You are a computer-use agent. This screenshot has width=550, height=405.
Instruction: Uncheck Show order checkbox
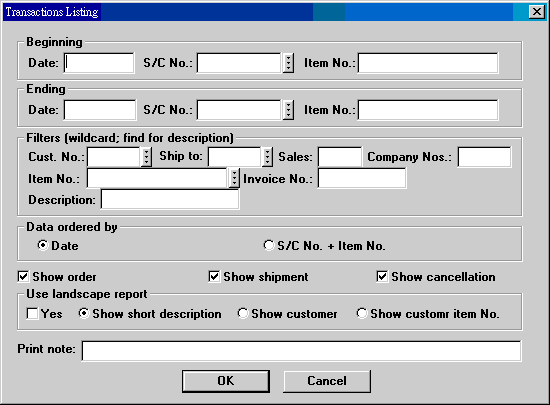pos(23,277)
